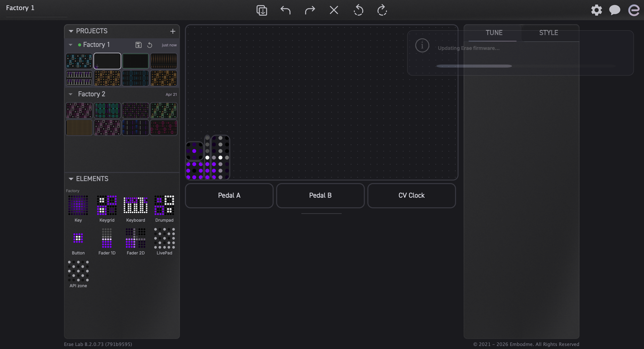Select first Factory 1 layout thumbnail
This screenshot has height=349, width=644.
coord(79,61)
